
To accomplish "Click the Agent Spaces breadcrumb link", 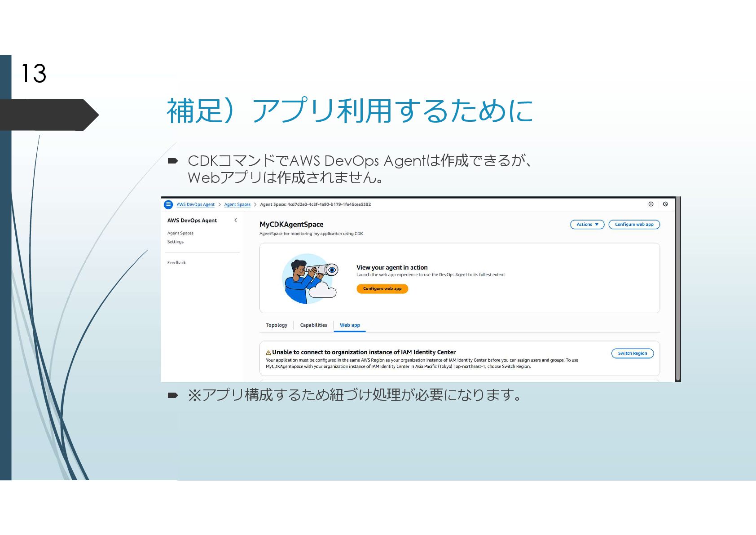I will click(x=237, y=204).
